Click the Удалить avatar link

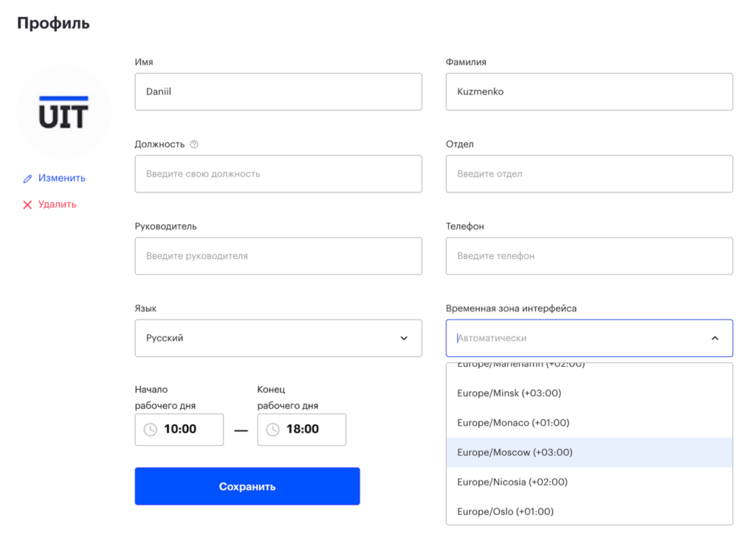(x=58, y=204)
